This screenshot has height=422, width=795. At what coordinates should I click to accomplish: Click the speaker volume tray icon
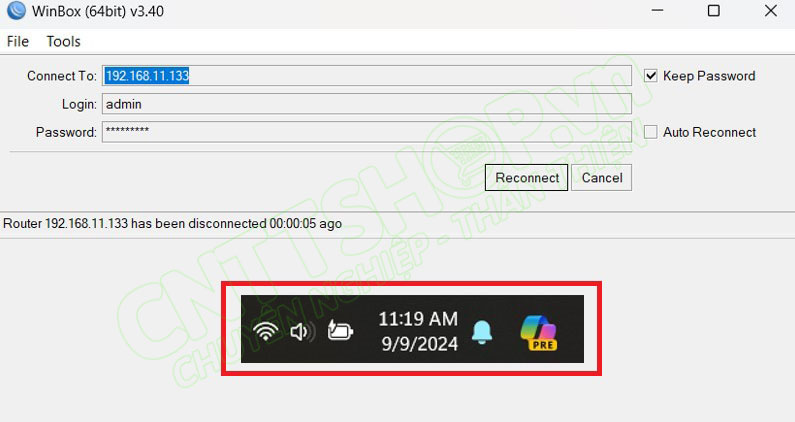[x=301, y=331]
